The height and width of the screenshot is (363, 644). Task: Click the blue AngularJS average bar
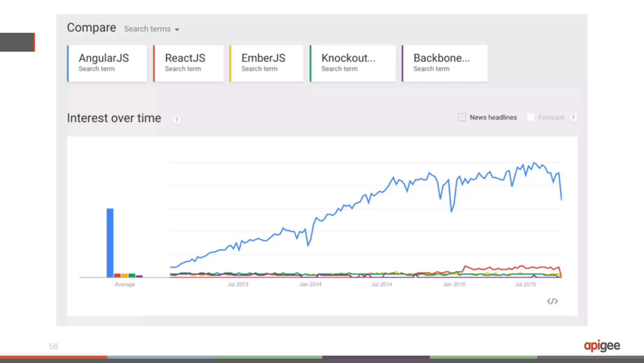pos(110,242)
